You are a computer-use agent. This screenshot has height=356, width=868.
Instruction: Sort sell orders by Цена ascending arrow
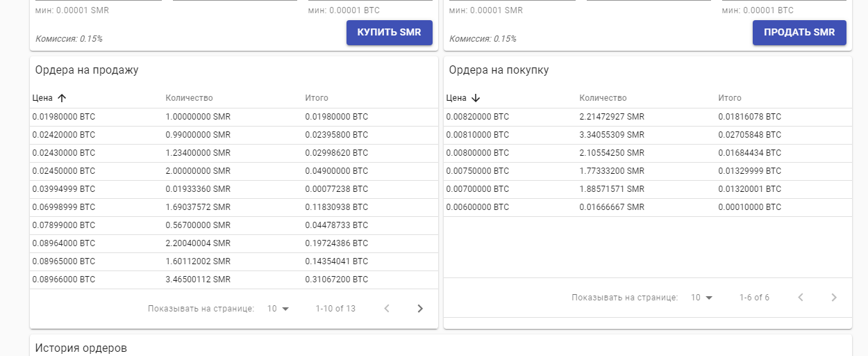pos(62,98)
